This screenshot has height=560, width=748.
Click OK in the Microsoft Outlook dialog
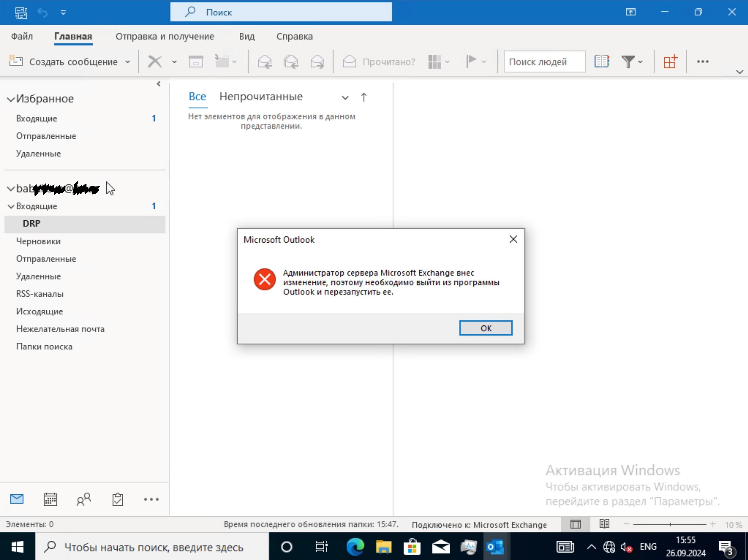pyautogui.click(x=486, y=328)
